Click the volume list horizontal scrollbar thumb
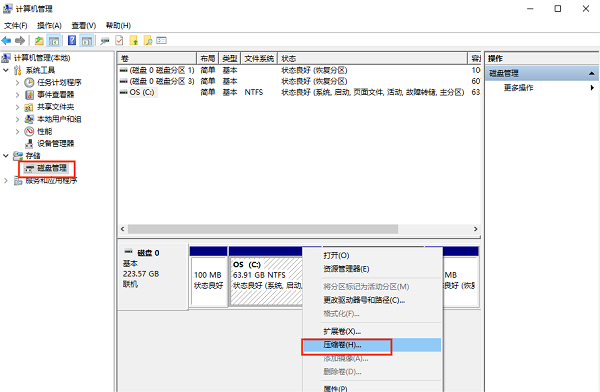 click(x=263, y=229)
